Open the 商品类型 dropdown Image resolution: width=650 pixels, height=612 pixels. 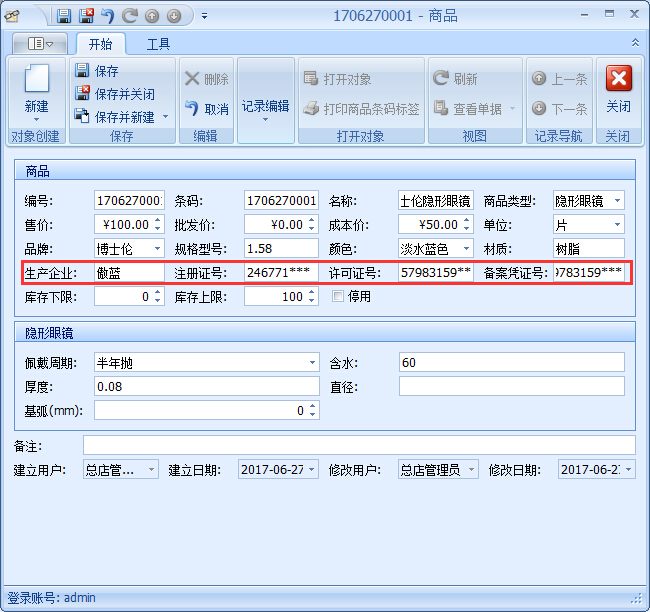pyautogui.click(x=616, y=201)
